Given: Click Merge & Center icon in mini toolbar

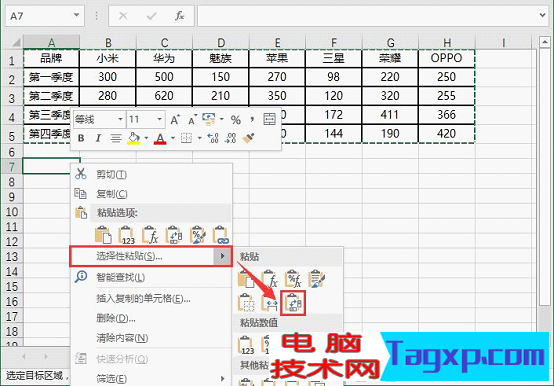Looking at the screenshot, I should [270, 119].
